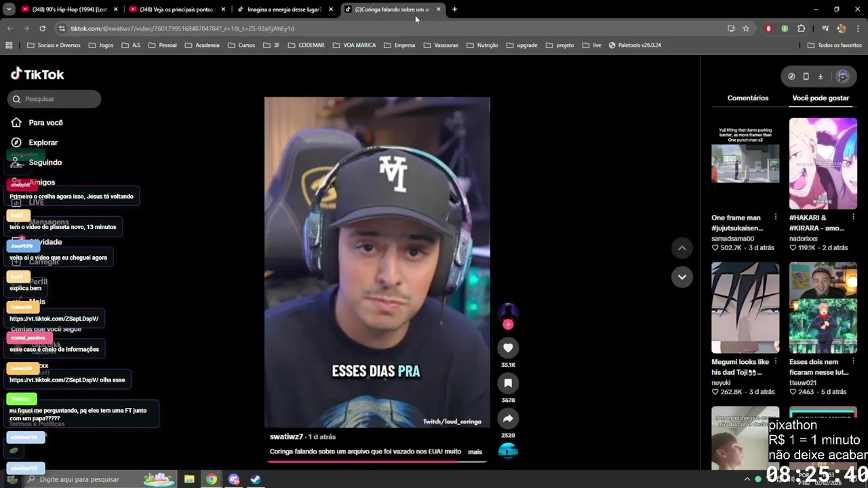Expand video description with 'mais'
The width and height of the screenshot is (868, 488).
coord(475,451)
